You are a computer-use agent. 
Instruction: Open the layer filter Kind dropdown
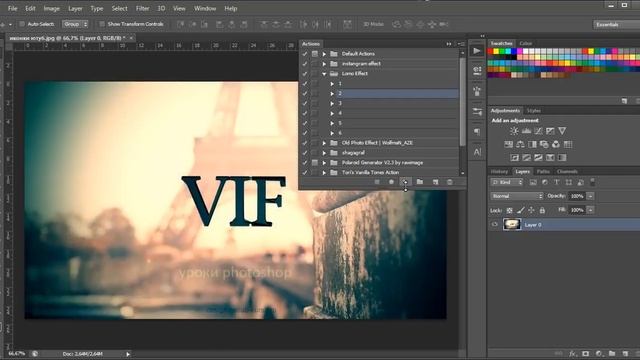click(x=507, y=182)
